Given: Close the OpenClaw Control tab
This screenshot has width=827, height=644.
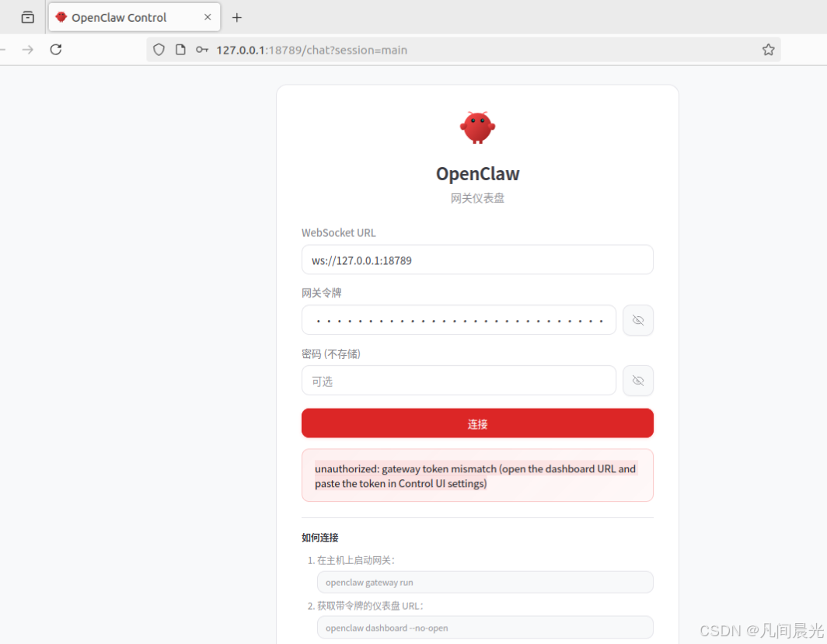Looking at the screenshot, I should click(x=208, y=17).
